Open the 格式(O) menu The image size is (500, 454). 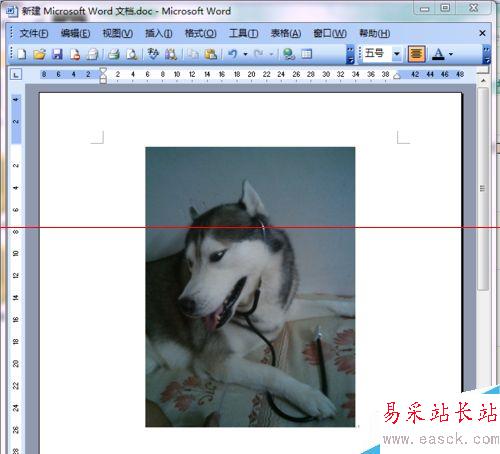point(201,34)
